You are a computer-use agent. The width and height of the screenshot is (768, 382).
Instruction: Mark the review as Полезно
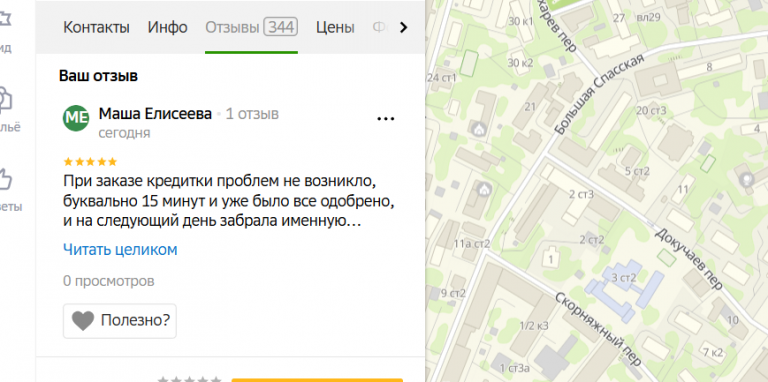120,321
